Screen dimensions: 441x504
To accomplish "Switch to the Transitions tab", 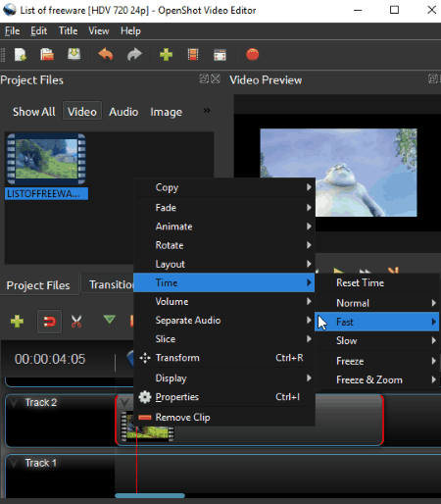I will click(108, 284).
